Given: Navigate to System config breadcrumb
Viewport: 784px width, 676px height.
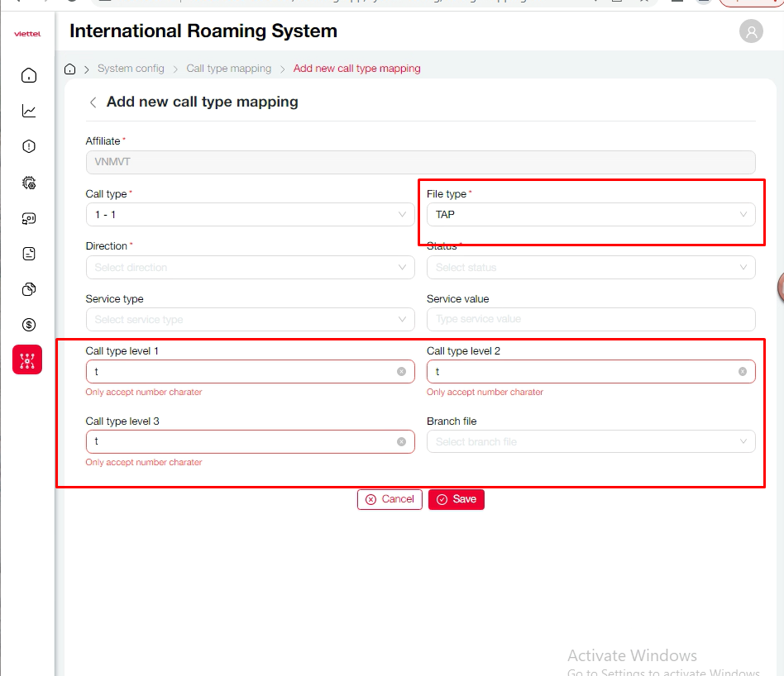Looking at the screenshot, I should click(131, 69).
